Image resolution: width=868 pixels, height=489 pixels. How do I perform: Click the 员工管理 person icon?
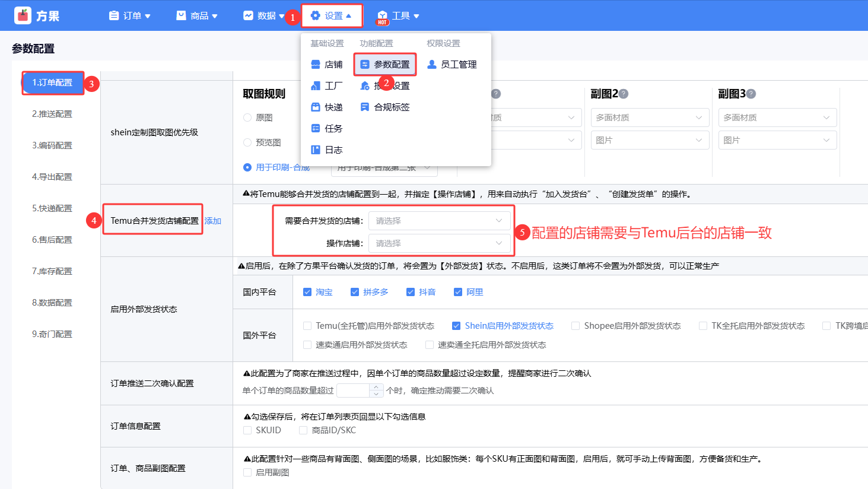point(432,64)
